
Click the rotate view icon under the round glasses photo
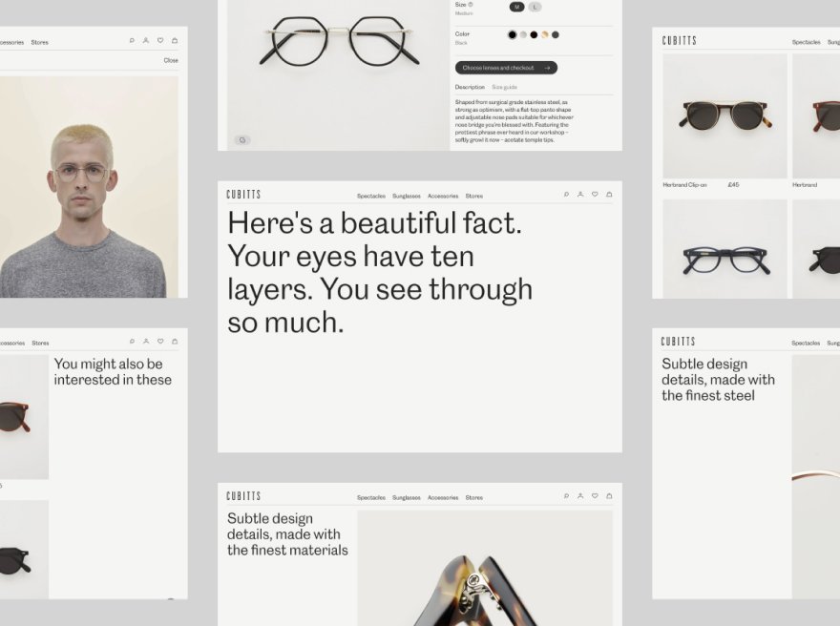click(x=242, y=140)
